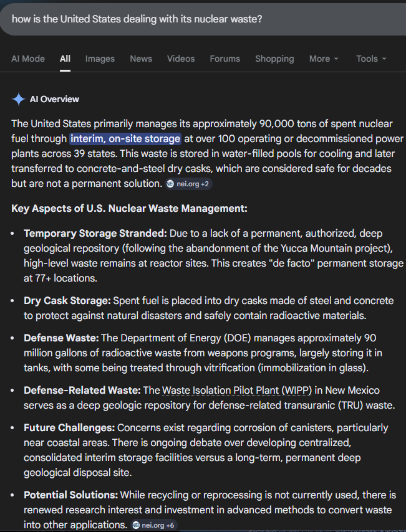This screenshot has width=406, height=532.
Task: Click the 'Temporary Storage Stranded:' bullet title
Action: coord(95,234)
